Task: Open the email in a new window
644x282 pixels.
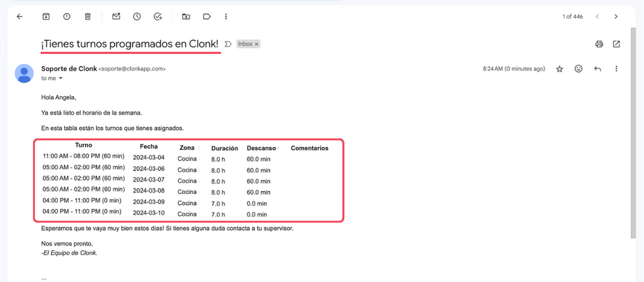Action: click(x=616, y=44)
